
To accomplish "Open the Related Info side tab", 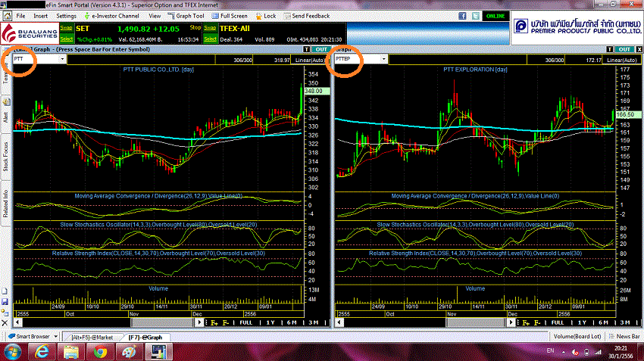I will [6, 204].
